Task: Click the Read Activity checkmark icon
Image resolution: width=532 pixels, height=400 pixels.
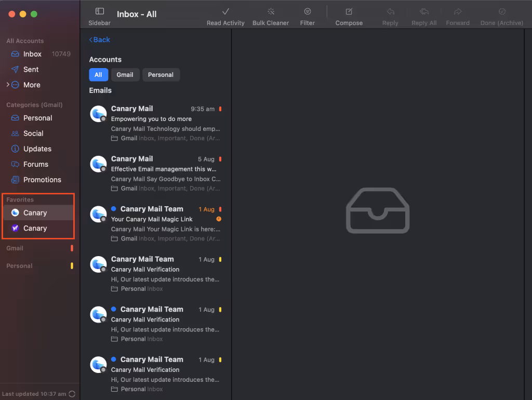Action: pyautogui.click(x=225, y=11)
